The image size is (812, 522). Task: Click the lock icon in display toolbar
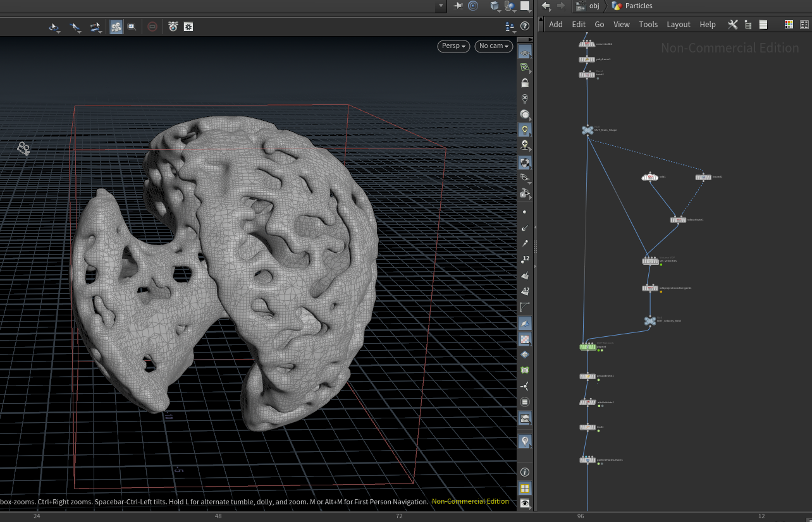click(x=525, y=83)
